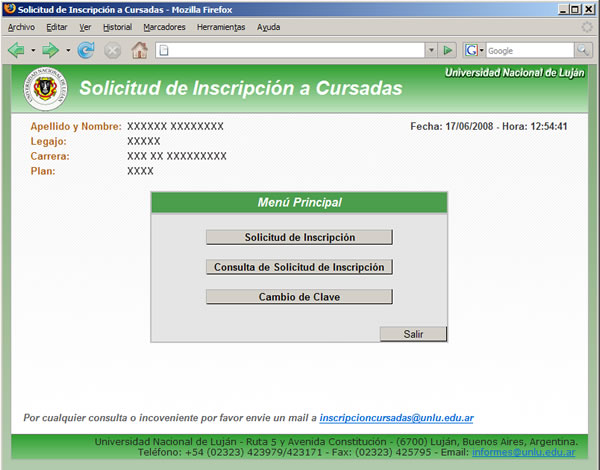This screenshot has height=470, width=600.
Task: Open the back history dropdown arrow
Action: (32, 50)
